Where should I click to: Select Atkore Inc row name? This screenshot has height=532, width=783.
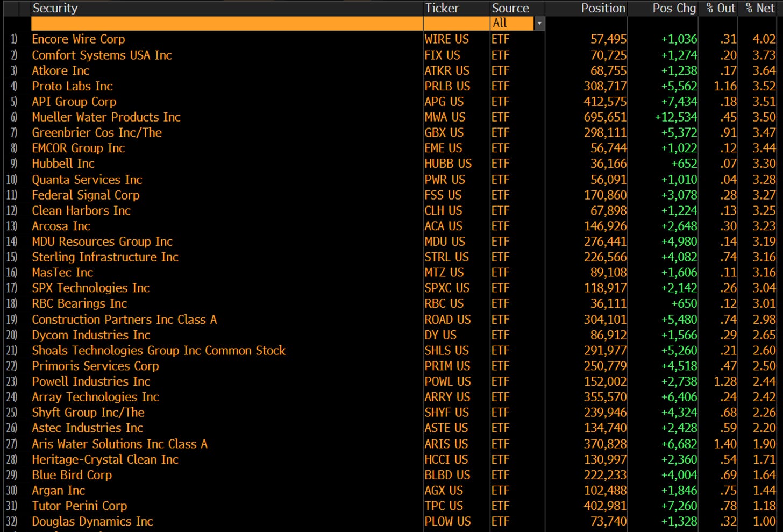[61, 70]
